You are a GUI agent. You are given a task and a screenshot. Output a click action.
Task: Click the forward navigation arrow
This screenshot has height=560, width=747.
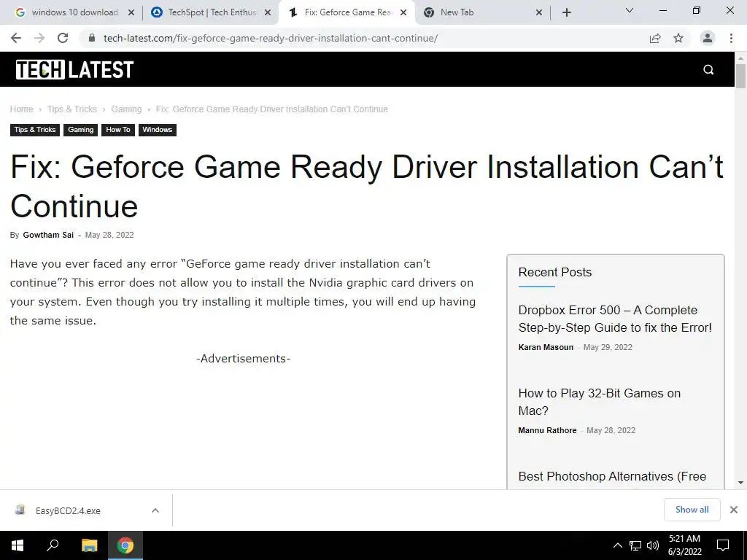click(39, 38)
